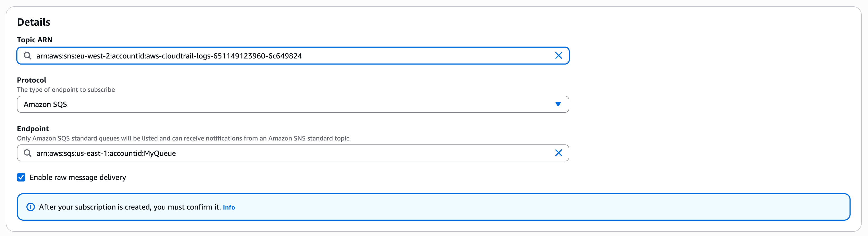Click the info circle icon in banner
868x236 pixels.
point(31,207)
